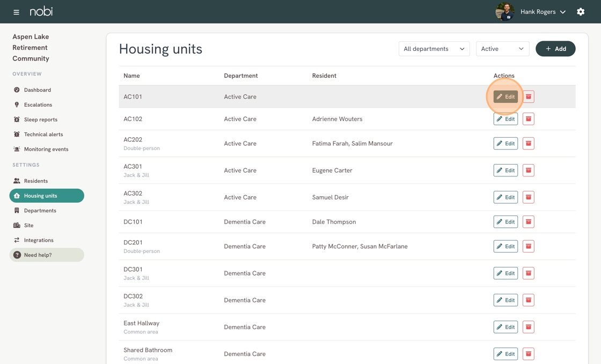Click Hank Rogers profile avatar
This screenshot has width=601, height=364.
504,12
